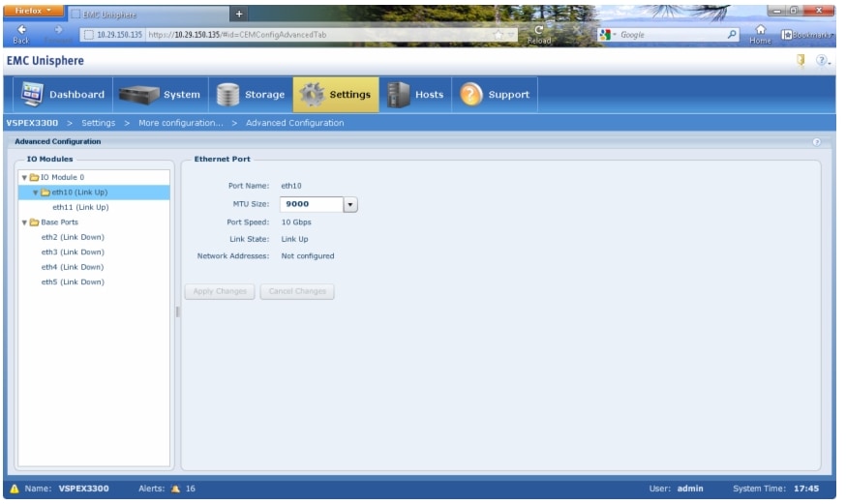
Task: Select eth3 (Link Down) port
Action: [73, 252]
